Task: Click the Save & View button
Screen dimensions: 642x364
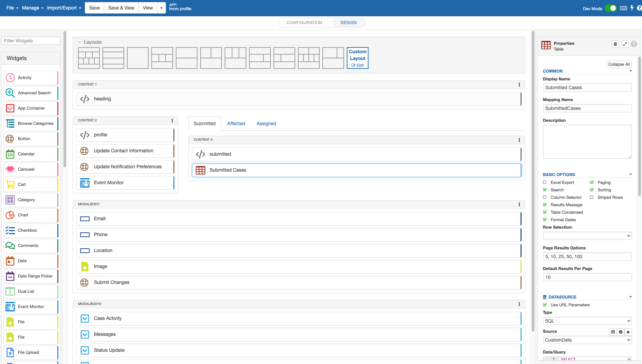Action: [x=121, y=8]
